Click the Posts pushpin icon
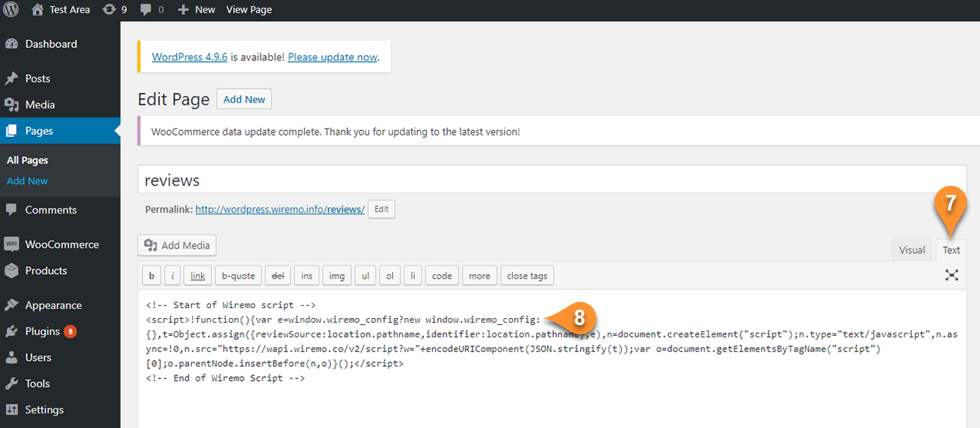This screenshot has height=428, width=980. 12,78
